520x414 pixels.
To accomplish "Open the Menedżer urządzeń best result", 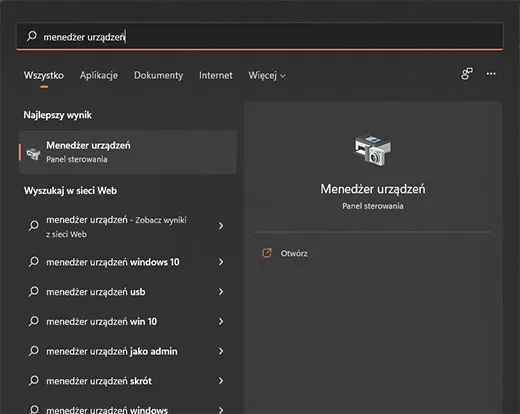I will pos(128,152).
